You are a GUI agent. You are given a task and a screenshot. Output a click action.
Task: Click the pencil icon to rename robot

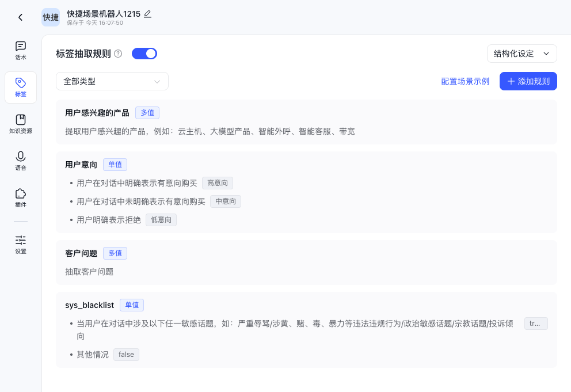pos(147,14)
